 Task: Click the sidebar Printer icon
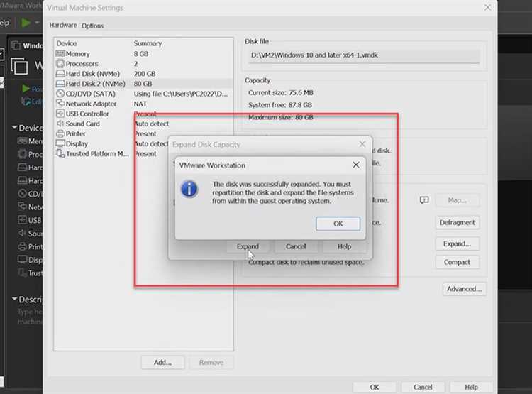(22, 246)
